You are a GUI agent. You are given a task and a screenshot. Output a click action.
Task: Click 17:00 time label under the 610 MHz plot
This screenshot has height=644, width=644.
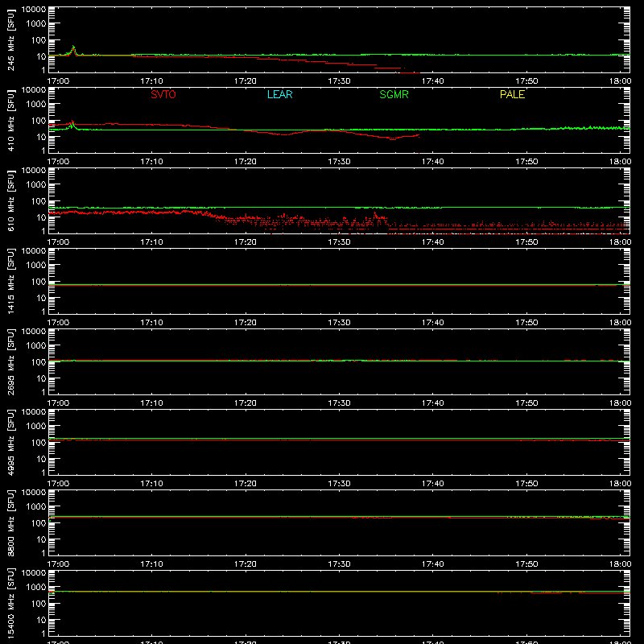point(58,242)
